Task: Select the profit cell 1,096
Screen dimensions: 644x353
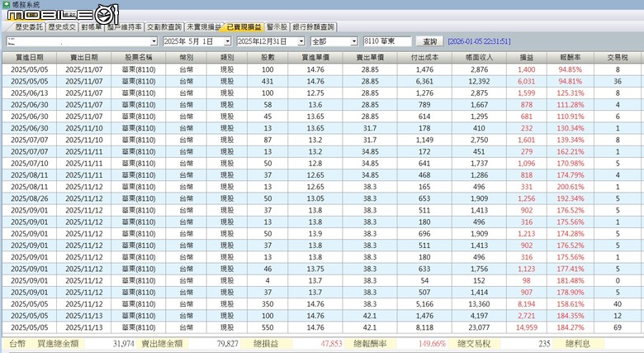Action: coord(527,164)
